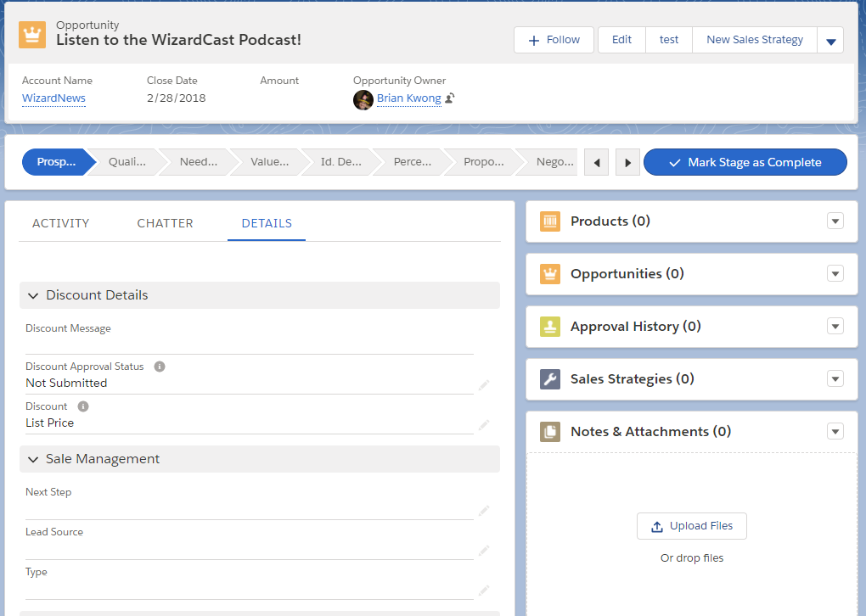
Task: Open Notes & Attachments dropdown menu
Action: (835, 432)
